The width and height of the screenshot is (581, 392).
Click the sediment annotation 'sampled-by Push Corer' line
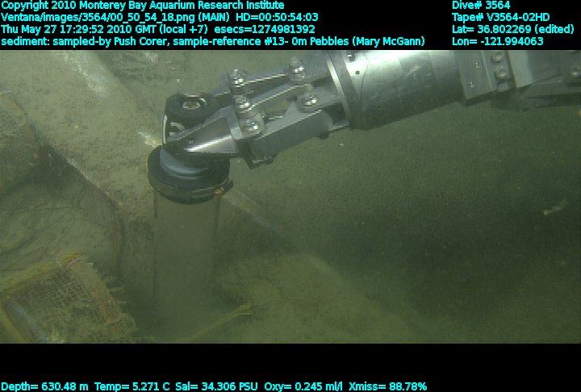[x=213, y=41]
